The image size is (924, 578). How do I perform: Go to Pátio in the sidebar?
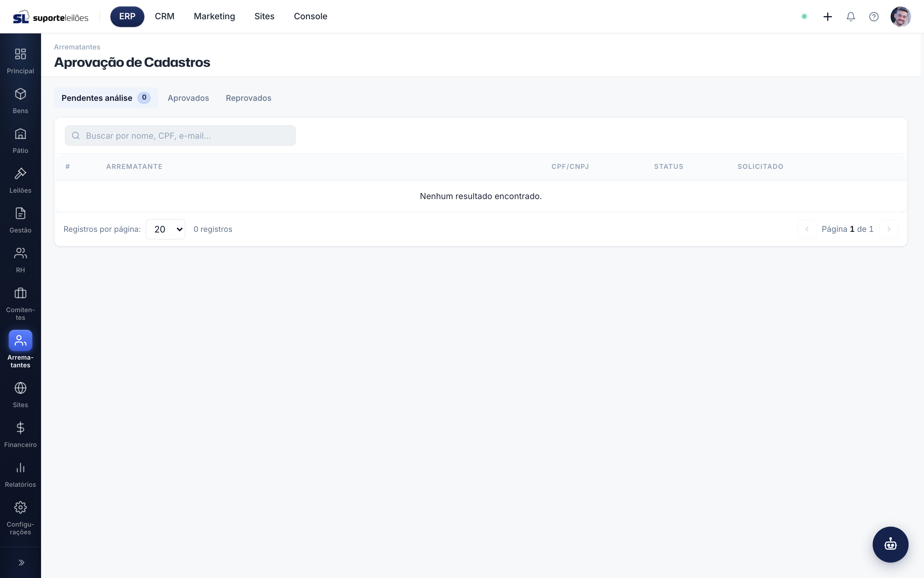pyautogui.click(x=20, y=140)
